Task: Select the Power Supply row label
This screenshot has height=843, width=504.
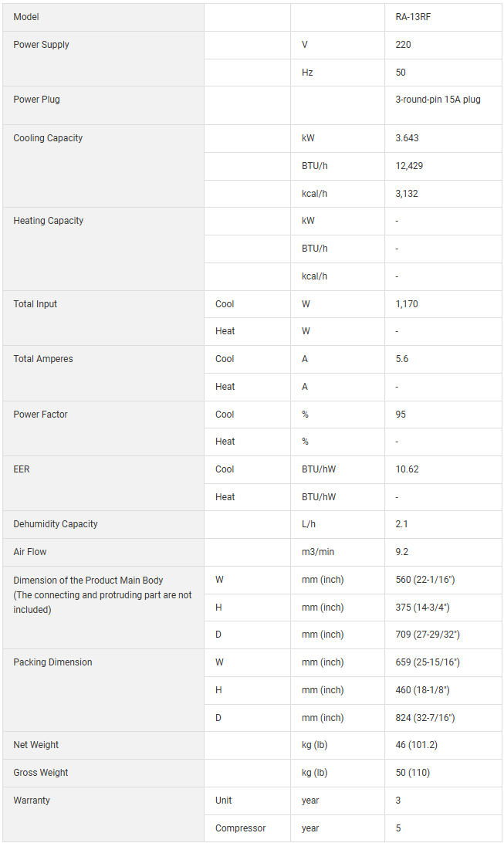Action: [41, 45]
